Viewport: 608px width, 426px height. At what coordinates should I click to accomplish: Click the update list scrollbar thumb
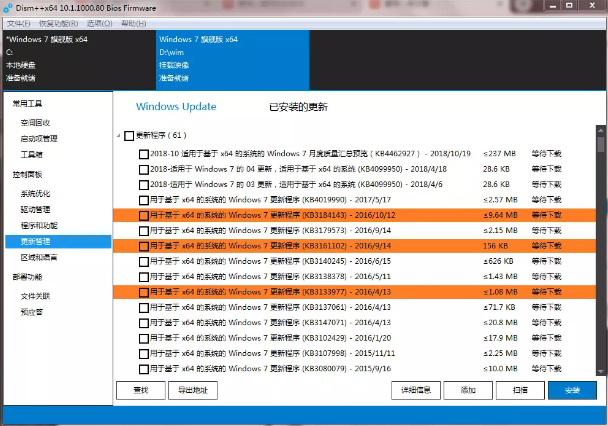[601, 144]
